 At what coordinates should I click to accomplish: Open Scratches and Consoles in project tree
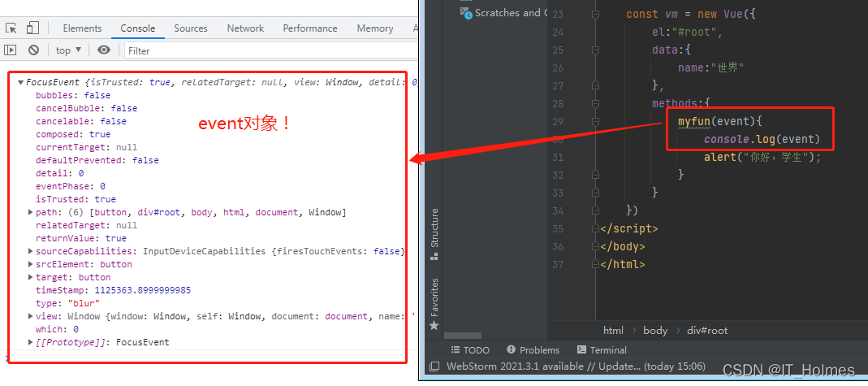coord(504,12)
